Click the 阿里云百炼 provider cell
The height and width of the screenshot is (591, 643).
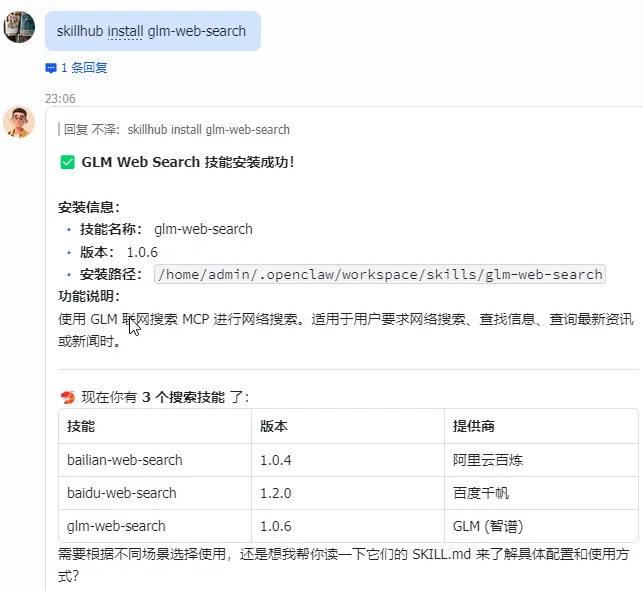[541, 460]
